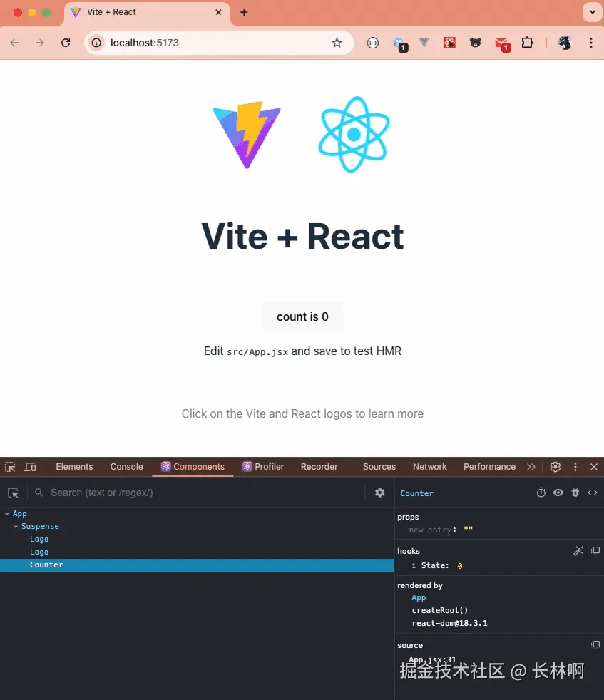Image resolution: width=604 pixels, height=700 pixels.
Task: Copy source location to clipboard icon
Action: point(595,645)
